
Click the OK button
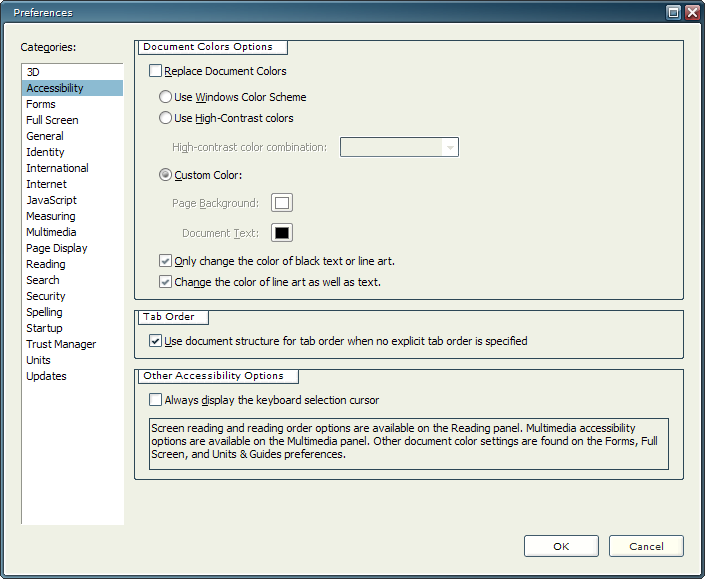pos(561,546)
